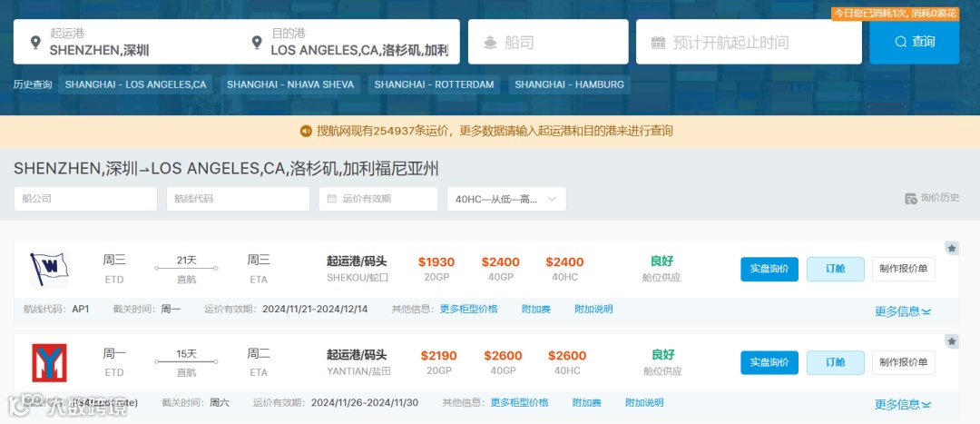Expand more info for the YANTIAN route
Image resolution: width=980 pixels, height=424 pixels.
903,404
